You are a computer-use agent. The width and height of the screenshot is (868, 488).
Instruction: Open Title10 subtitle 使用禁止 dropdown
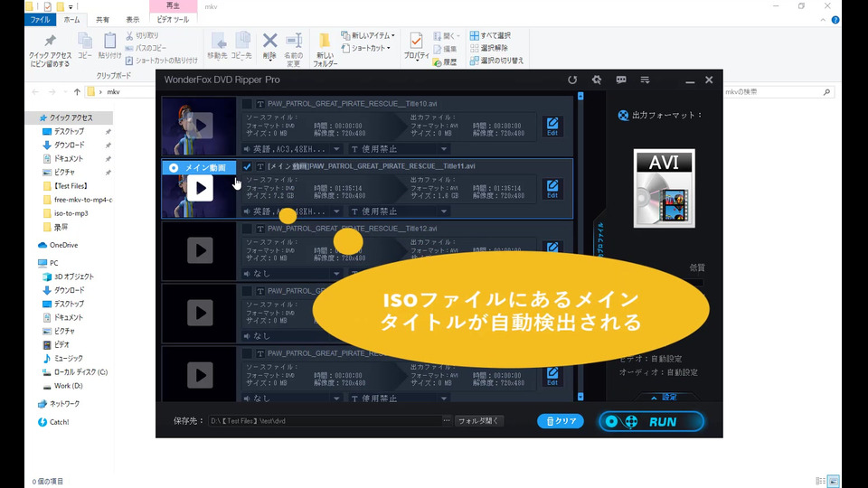444,149
